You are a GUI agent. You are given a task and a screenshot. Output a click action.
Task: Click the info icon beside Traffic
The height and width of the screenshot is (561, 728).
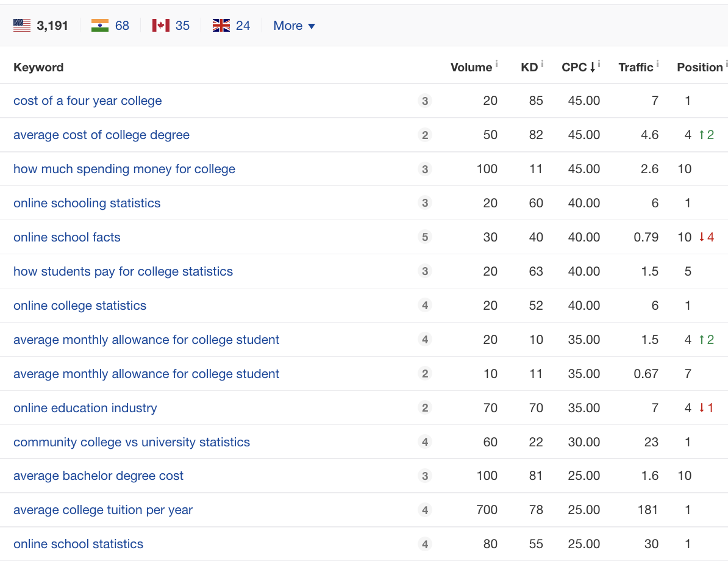point(658,63)
